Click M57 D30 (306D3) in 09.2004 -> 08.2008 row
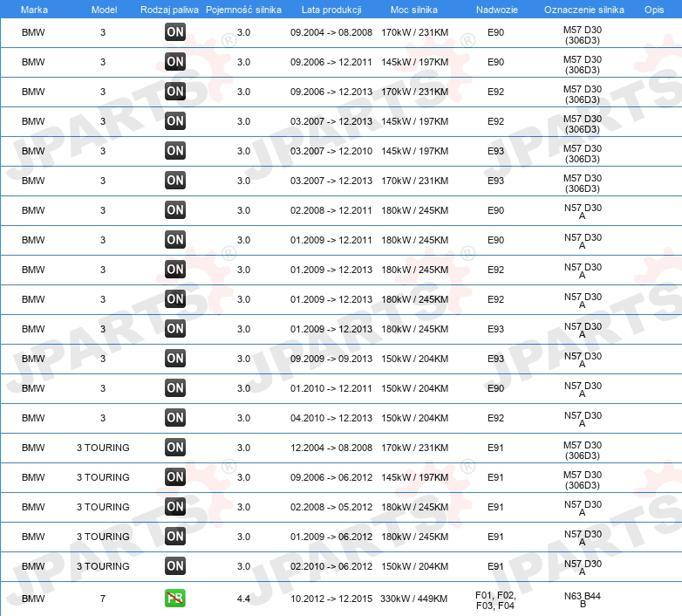The width and height of the screenshot is (682, 616). (583, 35)
